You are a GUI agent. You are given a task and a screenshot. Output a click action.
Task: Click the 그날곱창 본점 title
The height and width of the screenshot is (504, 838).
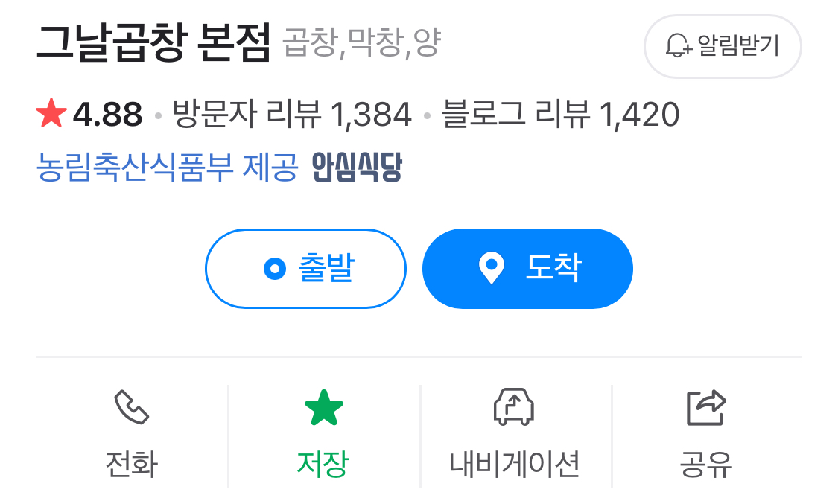[153, 42]
